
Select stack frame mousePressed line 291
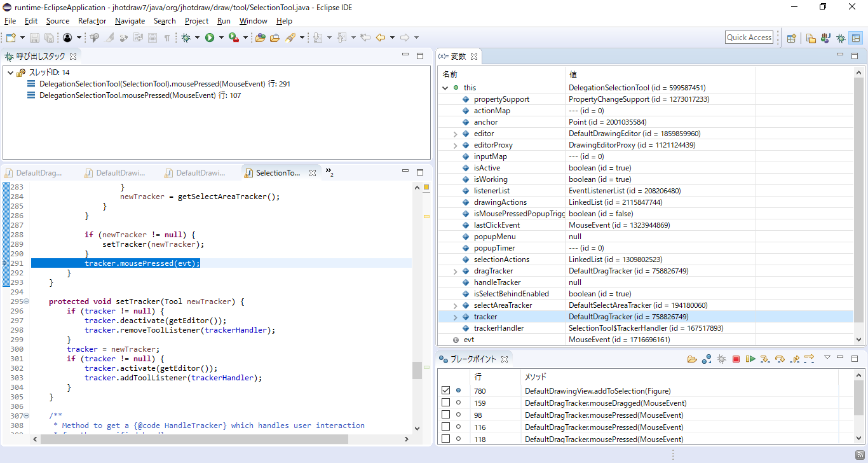pyautogui.click(x=158, y=84)
